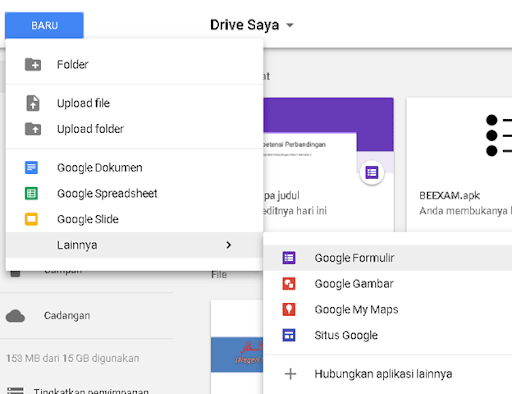
Task: Choose Folder from the new menu
Action: click(x=134, y=64)
